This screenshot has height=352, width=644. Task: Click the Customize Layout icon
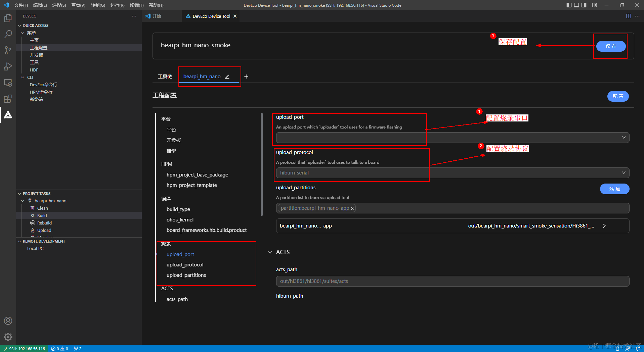(595, 5)
